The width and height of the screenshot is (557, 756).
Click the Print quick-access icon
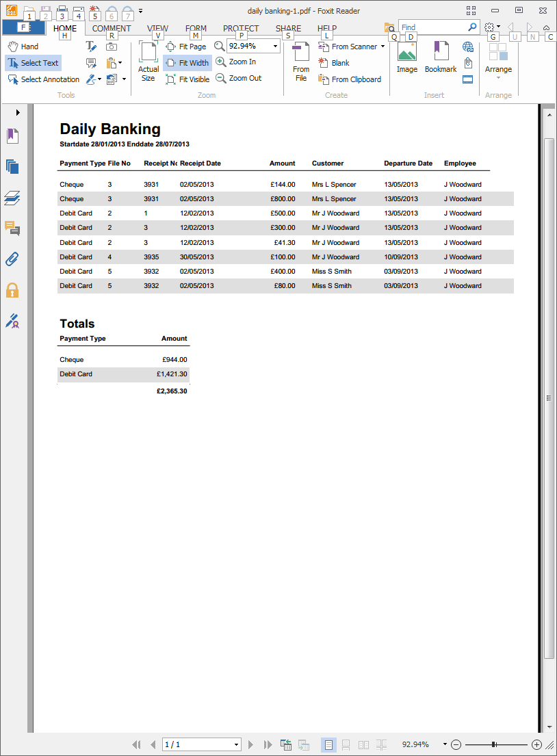62,10
